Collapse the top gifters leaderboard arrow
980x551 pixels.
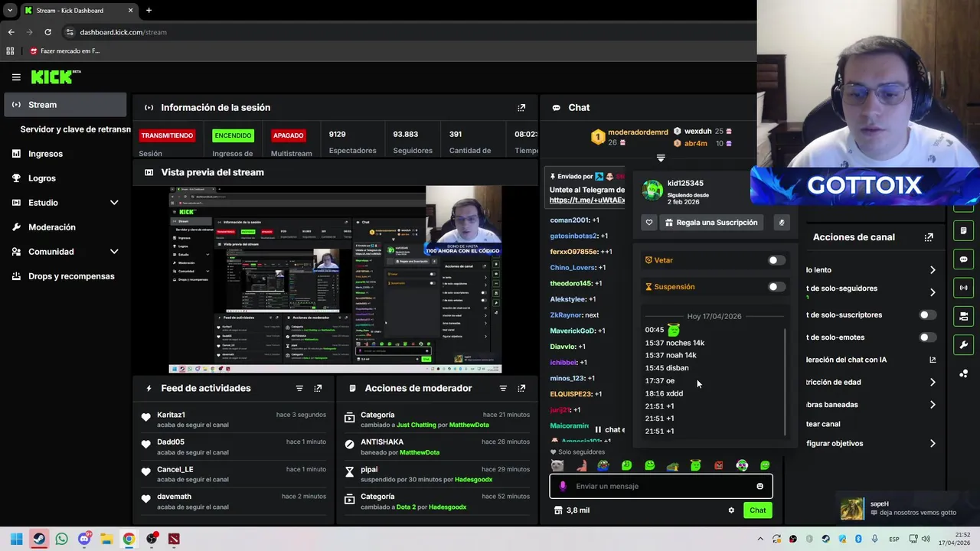pos(661,158)
